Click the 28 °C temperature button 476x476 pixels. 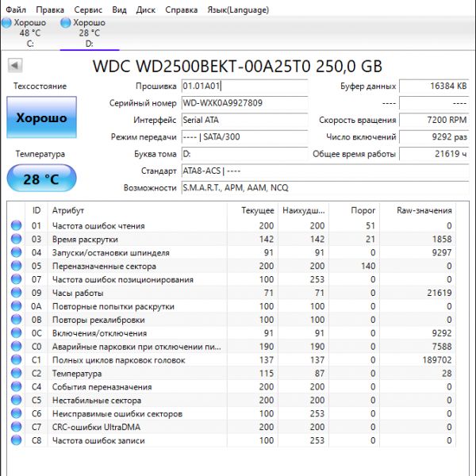[41, 178]
